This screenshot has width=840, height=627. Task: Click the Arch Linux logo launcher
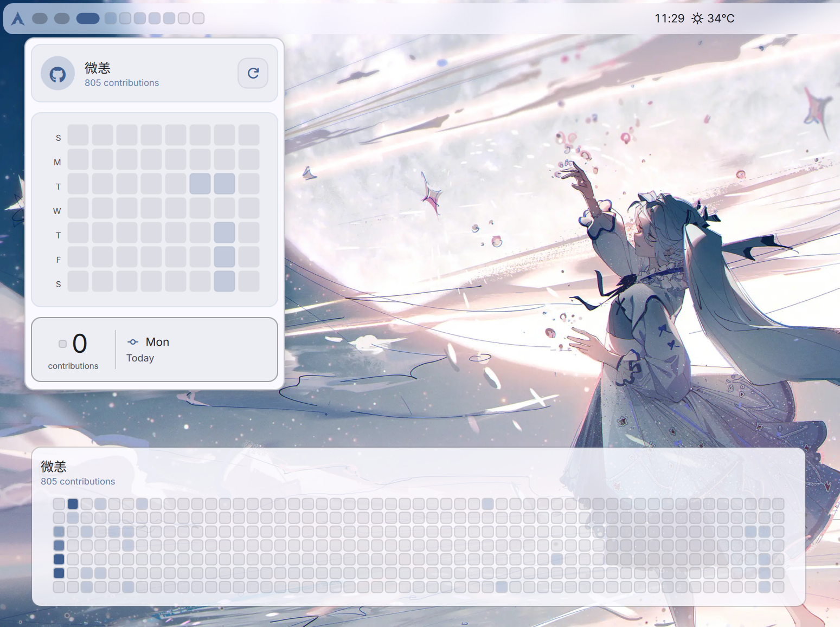point(18,18)
